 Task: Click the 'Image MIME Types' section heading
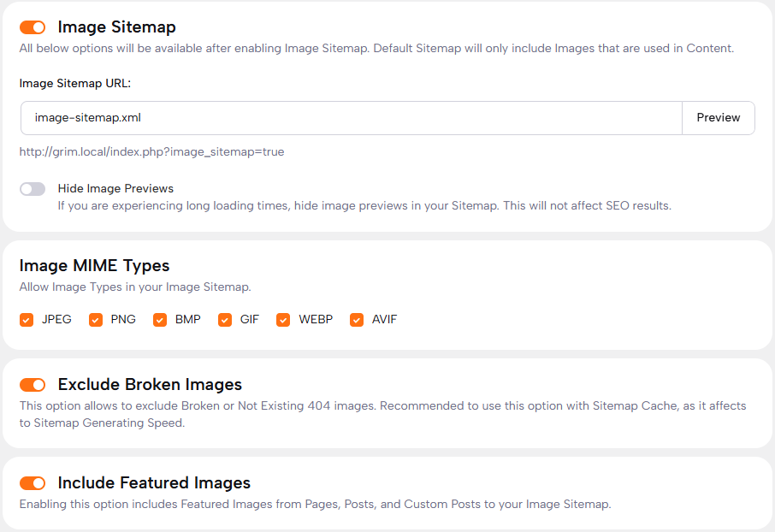(94, 265)
